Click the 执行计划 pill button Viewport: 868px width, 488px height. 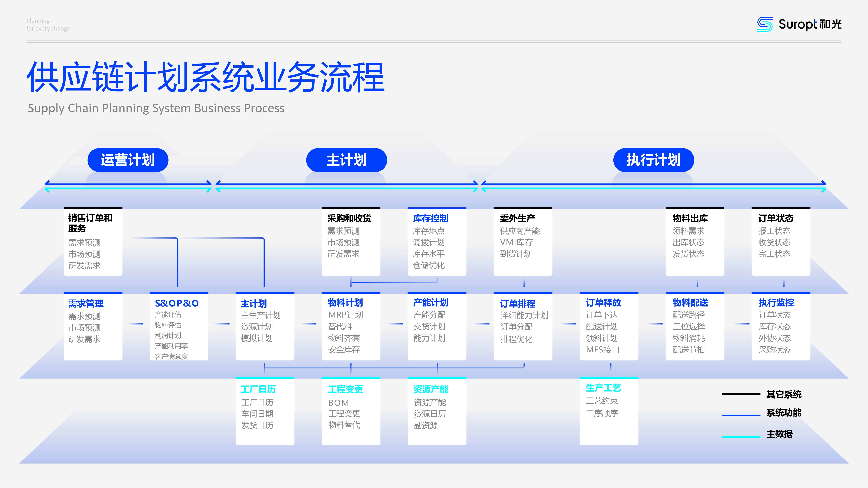[653, 160]
